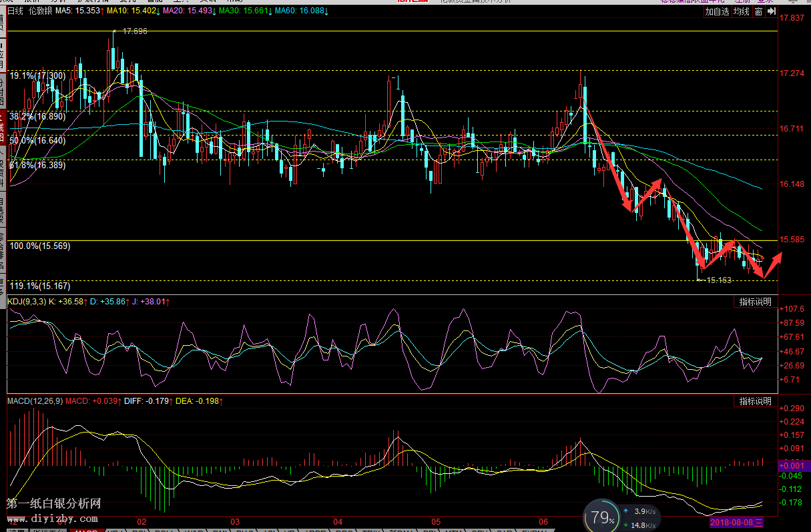Click the 窗 window layout button
The width and height of the screenshot is (811, 532).
coord(759,11)
